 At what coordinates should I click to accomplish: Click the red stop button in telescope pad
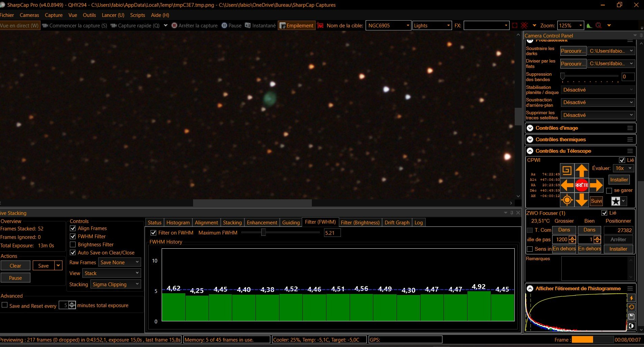click(582, 185)
